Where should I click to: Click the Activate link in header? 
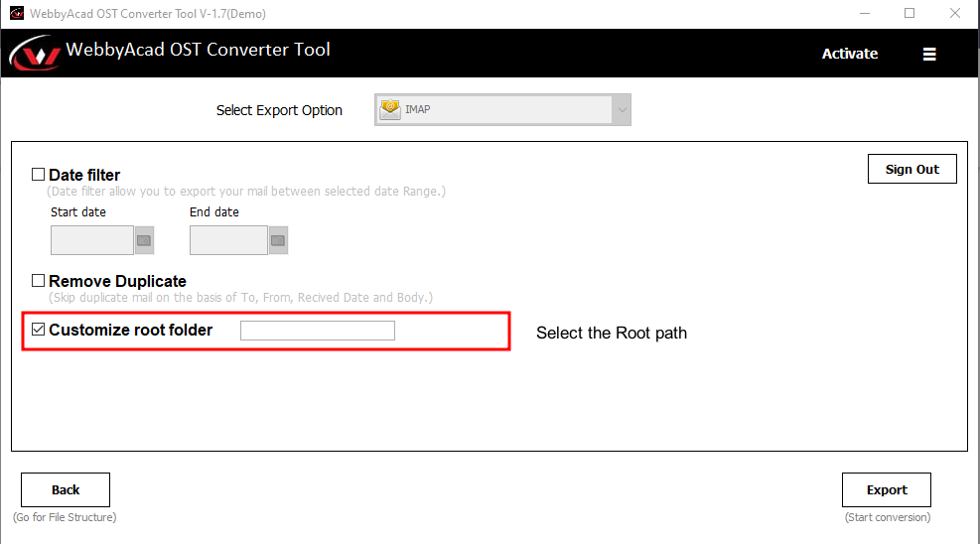[849, 54]
